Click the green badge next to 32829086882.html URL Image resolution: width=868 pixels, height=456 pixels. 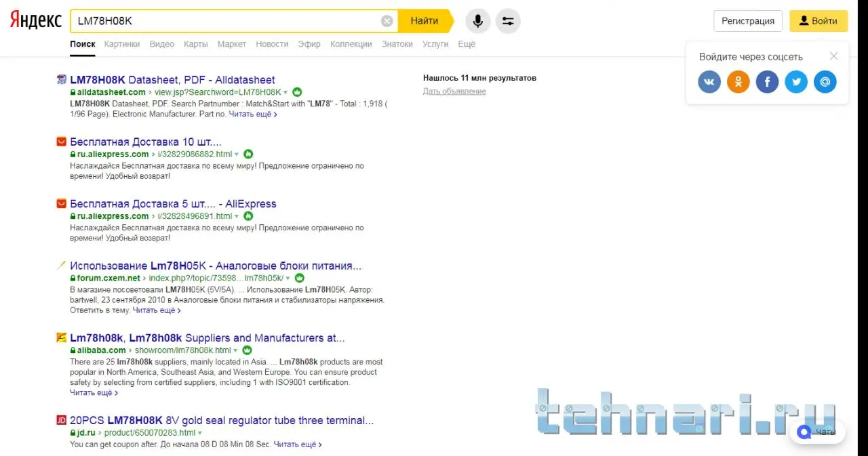tap(248, 154)
